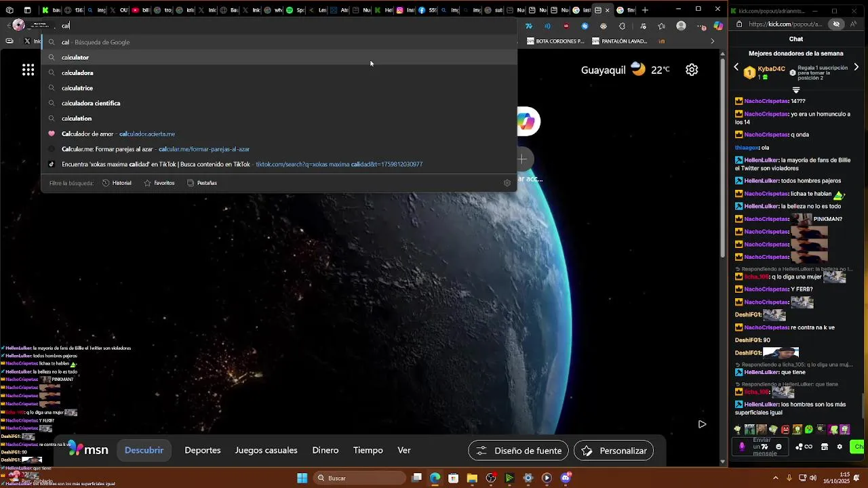Image resolution: width=868 pixels, height=488 pixels.
Task: Filter suggestions by Favoritos
Action: pyautogui.click(x=159, y=183)
